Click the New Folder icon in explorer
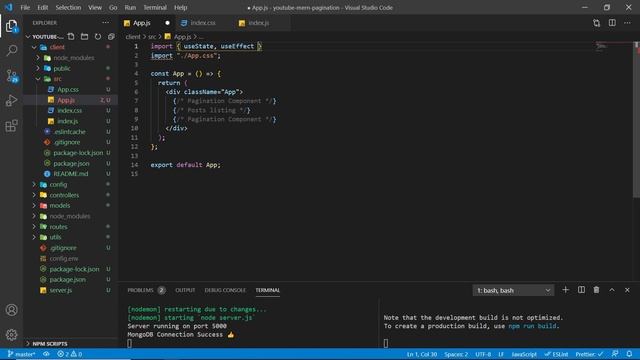This screenshot has height=360, width=640. [x=84, y=36]
